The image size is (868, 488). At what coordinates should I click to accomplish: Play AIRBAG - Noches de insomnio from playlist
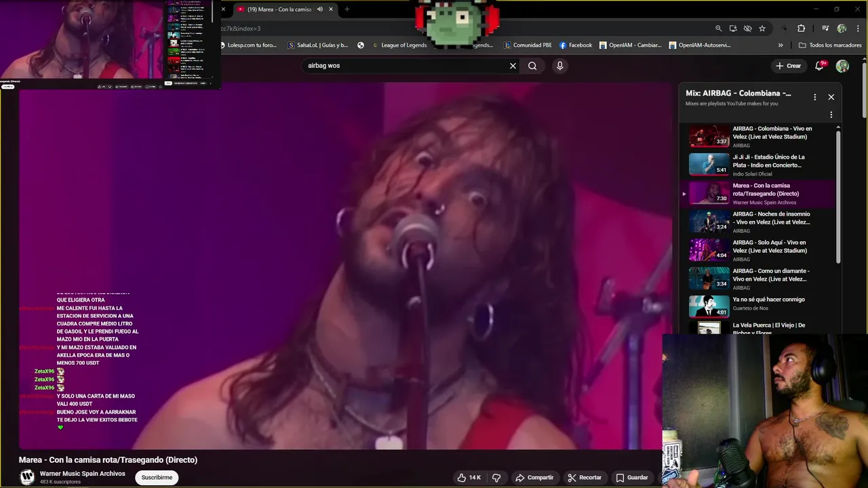[757, 222]
